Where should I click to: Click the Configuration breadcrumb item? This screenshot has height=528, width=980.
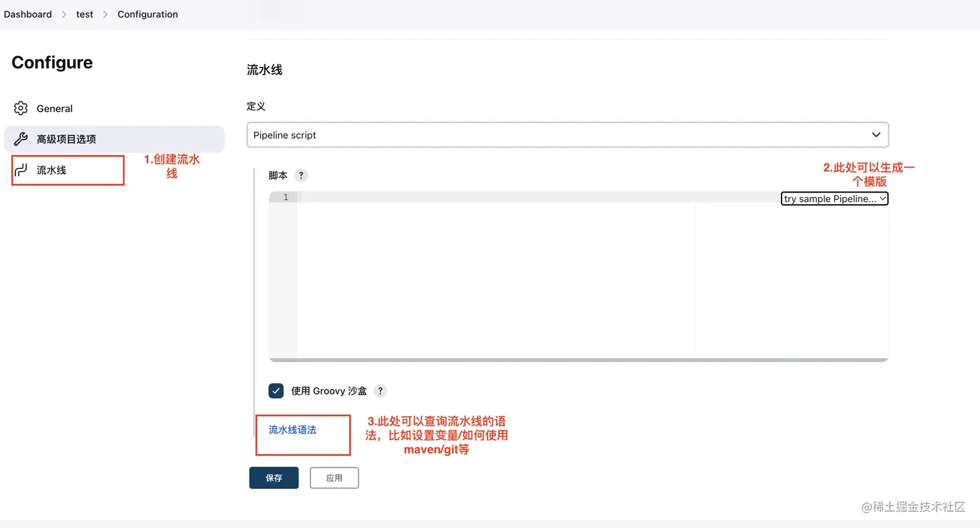[x=147, y=14]
